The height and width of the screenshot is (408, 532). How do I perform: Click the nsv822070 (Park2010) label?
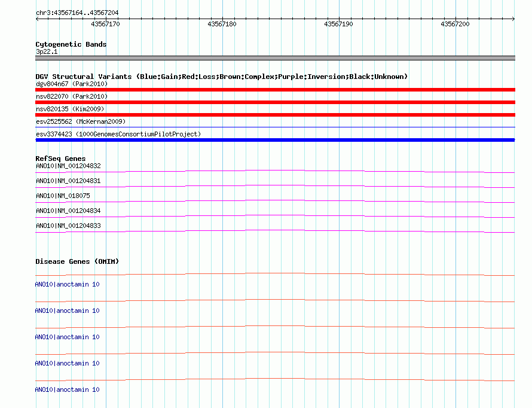pos(72,96)
